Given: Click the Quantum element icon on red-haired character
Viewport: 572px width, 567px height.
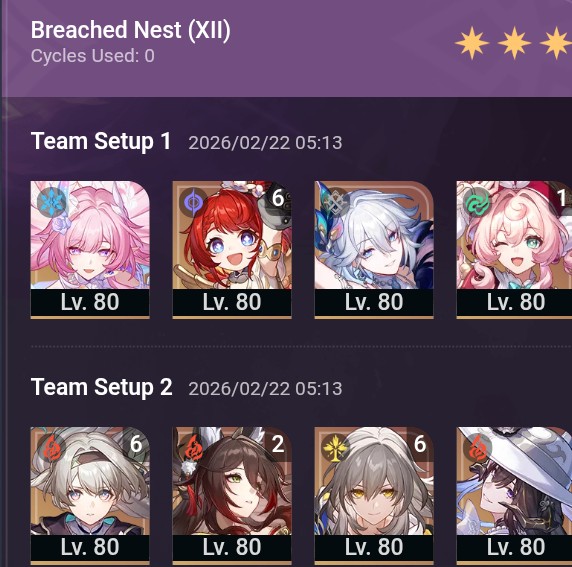Looking at the screenshot, I should tap(194, 202).
